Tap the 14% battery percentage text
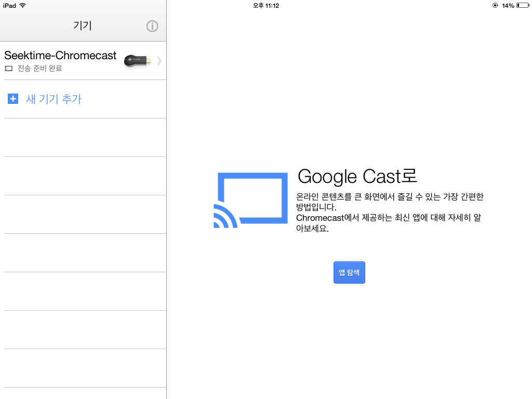This screenshot has width=532, height=399. tap(508, 5)
